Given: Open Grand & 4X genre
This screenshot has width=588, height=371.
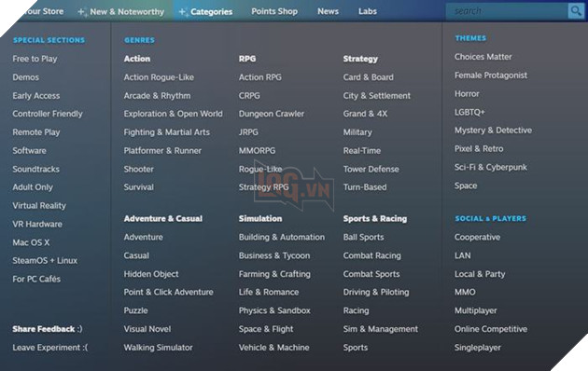Looking at the screenshot, I should (365, 114).
